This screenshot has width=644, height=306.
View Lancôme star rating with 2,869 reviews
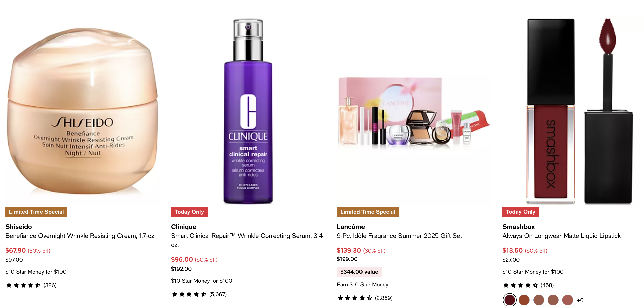pos(365,298)
